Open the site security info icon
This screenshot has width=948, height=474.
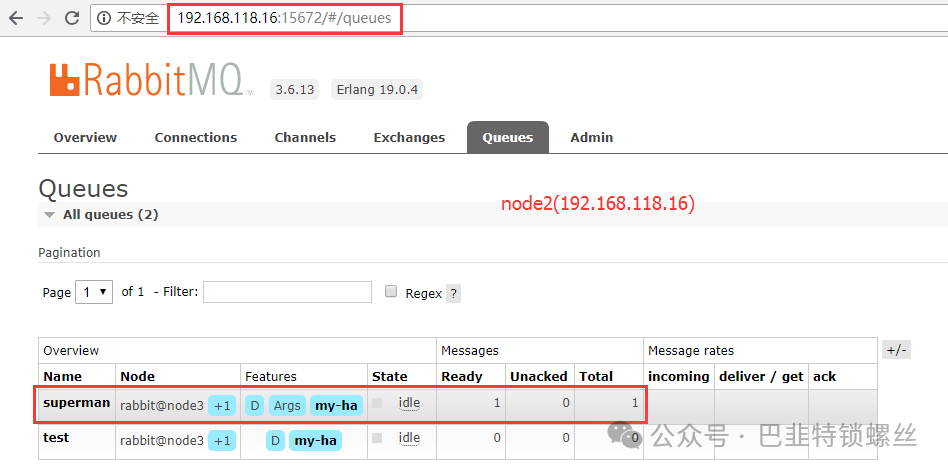click(103, 18)
